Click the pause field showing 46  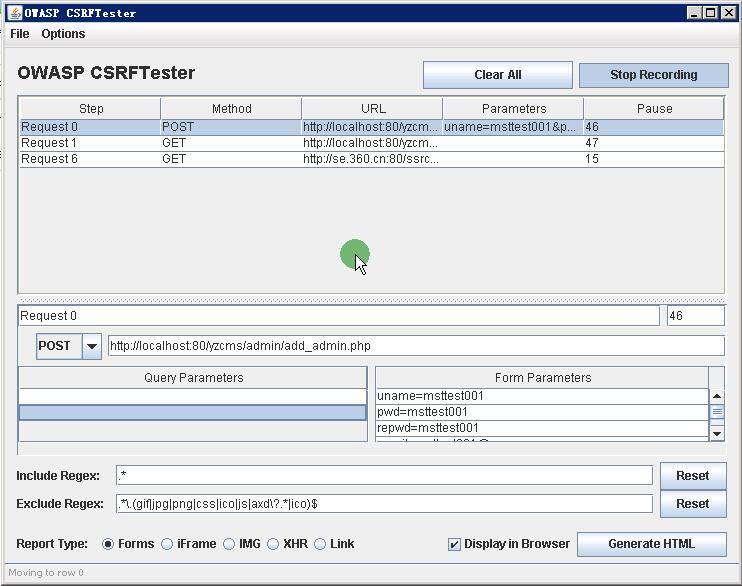coord(696,316)
